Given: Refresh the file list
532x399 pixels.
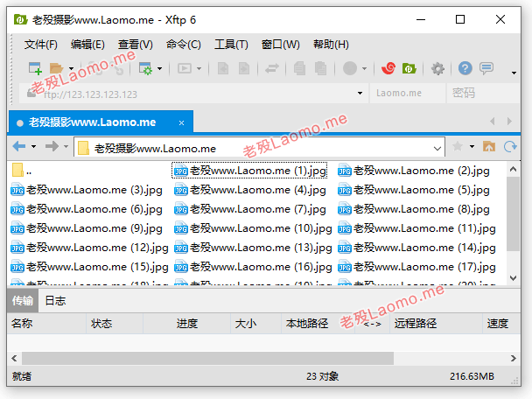Looking at the screenshot, I should [x=510, y=147].
